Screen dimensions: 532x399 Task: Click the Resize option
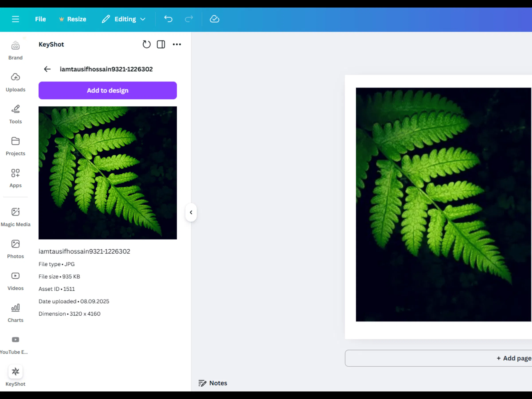coord(72,19)
